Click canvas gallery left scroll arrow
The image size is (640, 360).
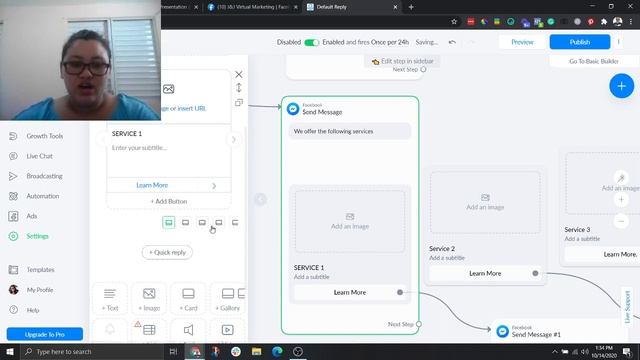260,199
